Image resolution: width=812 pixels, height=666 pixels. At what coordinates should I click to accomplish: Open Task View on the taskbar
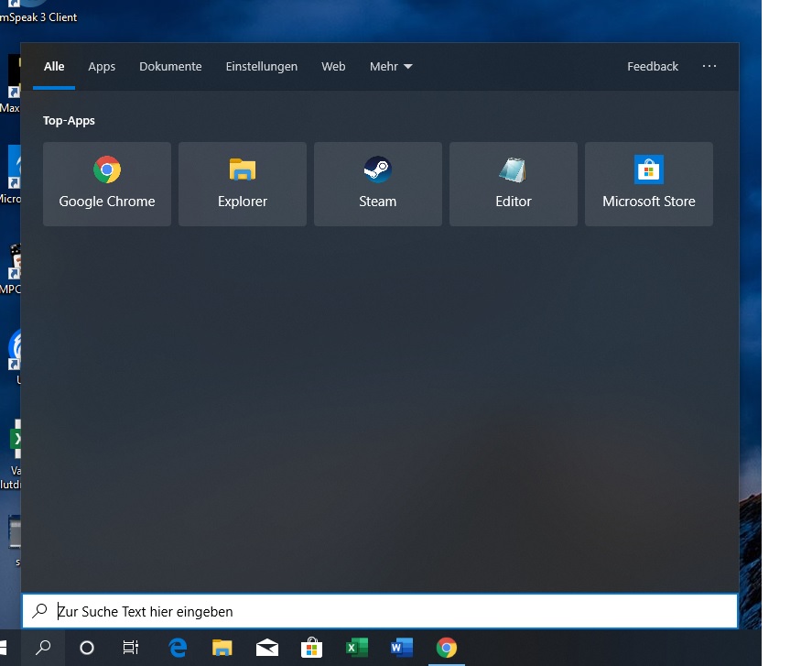pos(131,648)
